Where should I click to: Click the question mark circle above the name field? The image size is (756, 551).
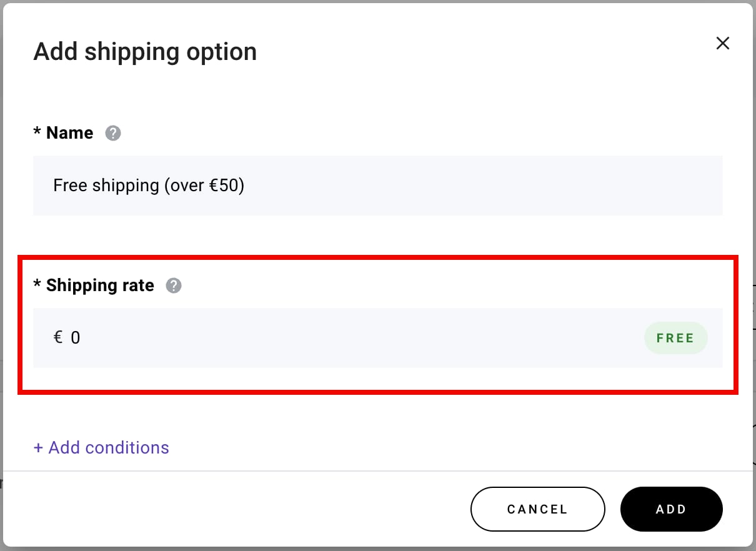pyautogui.click(x=113, y=132)
